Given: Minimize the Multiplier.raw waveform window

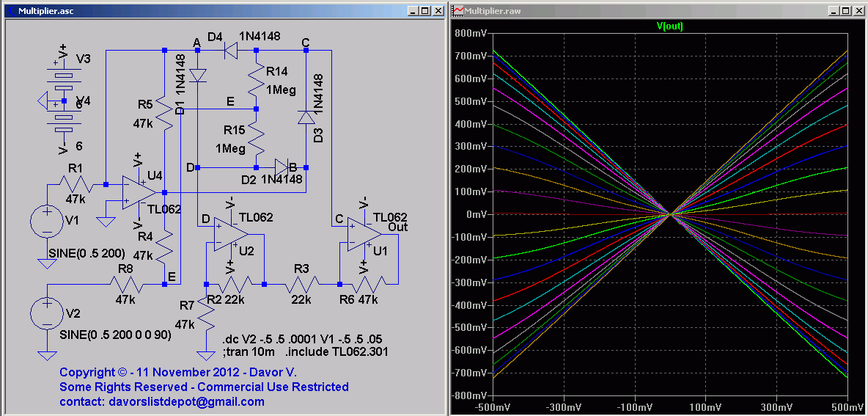Looking at the screenshot, I should [834, 10].
